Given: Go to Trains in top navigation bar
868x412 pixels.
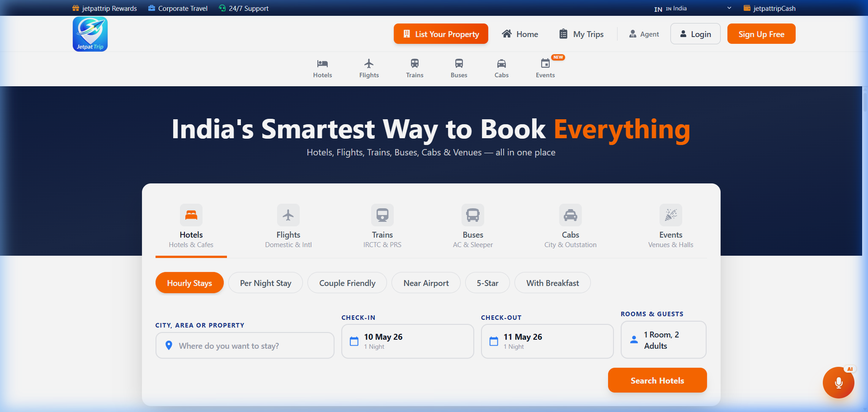Looking at the screenshot, I should pyautogui.click(x=414, y=68).
